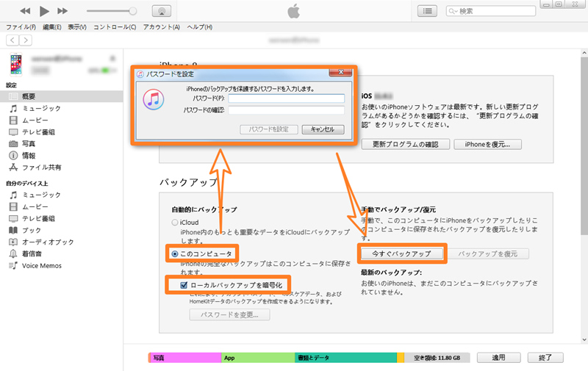Click キャンセル in the password dialog
This screenshot has width=588, height=371.
point(323,129)
